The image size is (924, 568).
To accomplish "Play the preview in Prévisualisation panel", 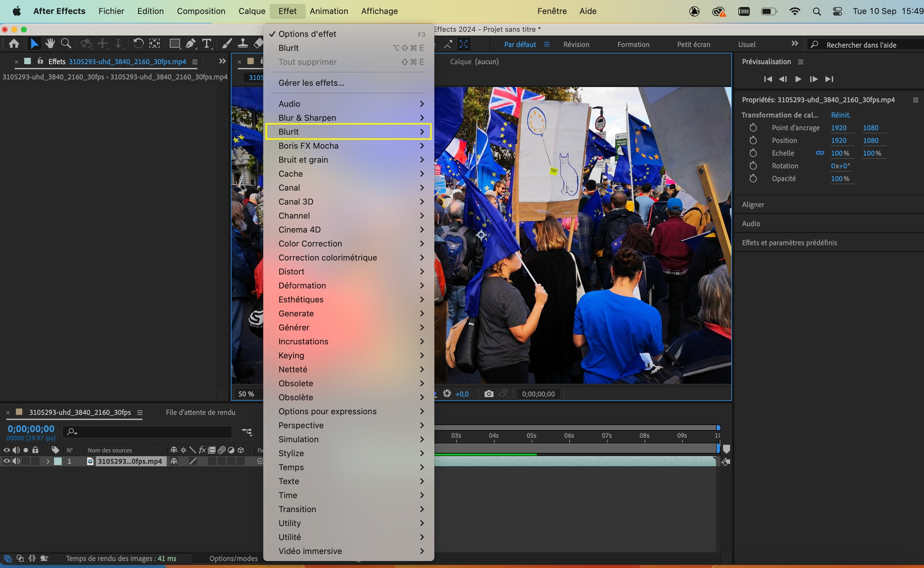I will [798, 79].
